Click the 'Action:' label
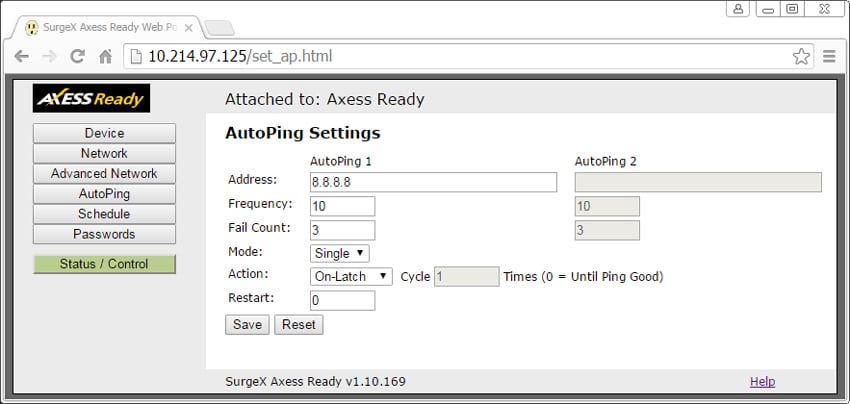This screenshot has height=404, width=850. pyautogui.click(x=248, y=273)
